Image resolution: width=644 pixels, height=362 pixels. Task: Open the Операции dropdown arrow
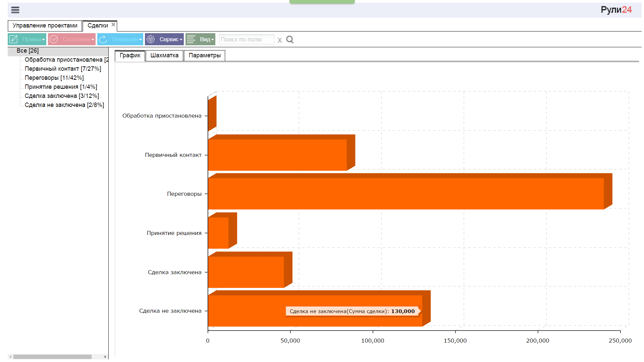[x=140, y=40]
